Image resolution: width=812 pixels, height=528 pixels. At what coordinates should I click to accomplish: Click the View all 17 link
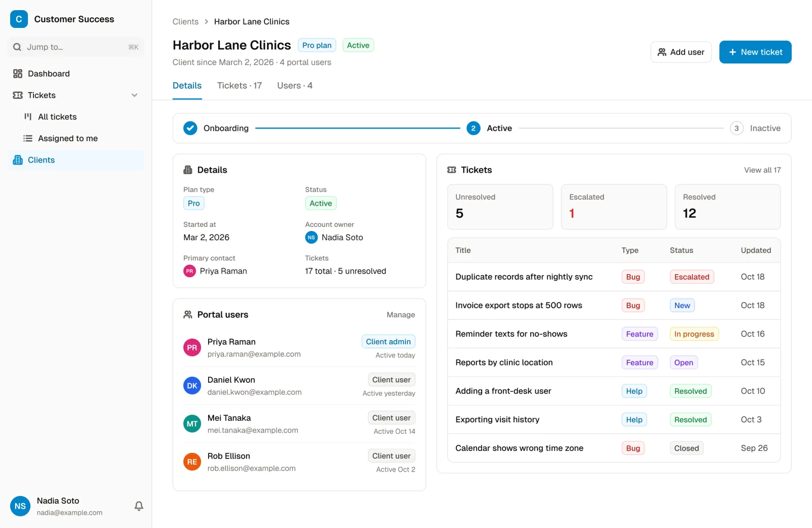click(762, 170)
